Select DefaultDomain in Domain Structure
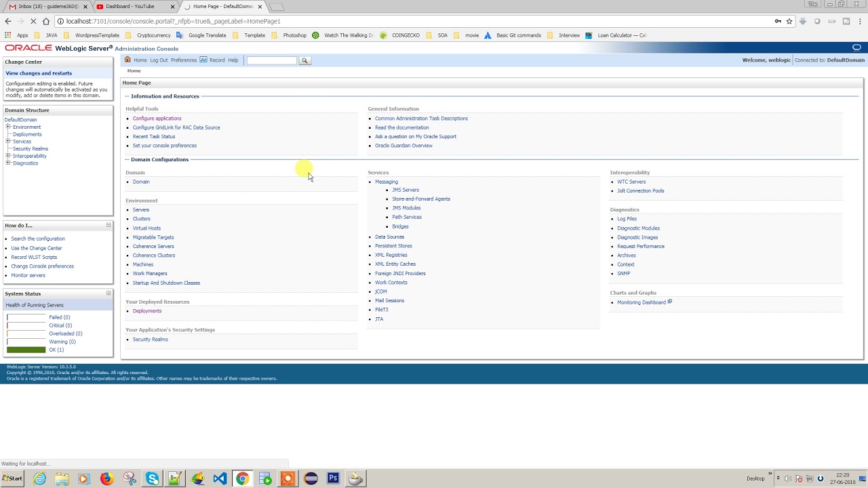Image resolution: width=868 pixels, height=488 pixels. (x=21, y=120)
